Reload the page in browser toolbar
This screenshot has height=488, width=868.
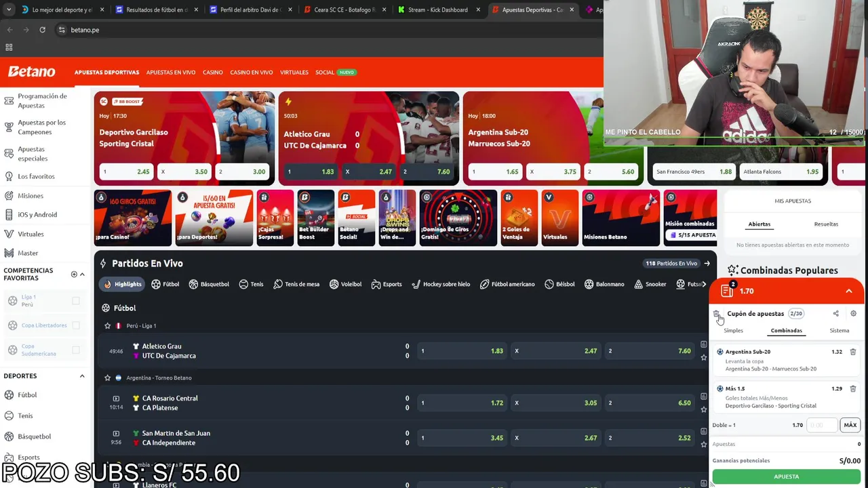point(42,30)
